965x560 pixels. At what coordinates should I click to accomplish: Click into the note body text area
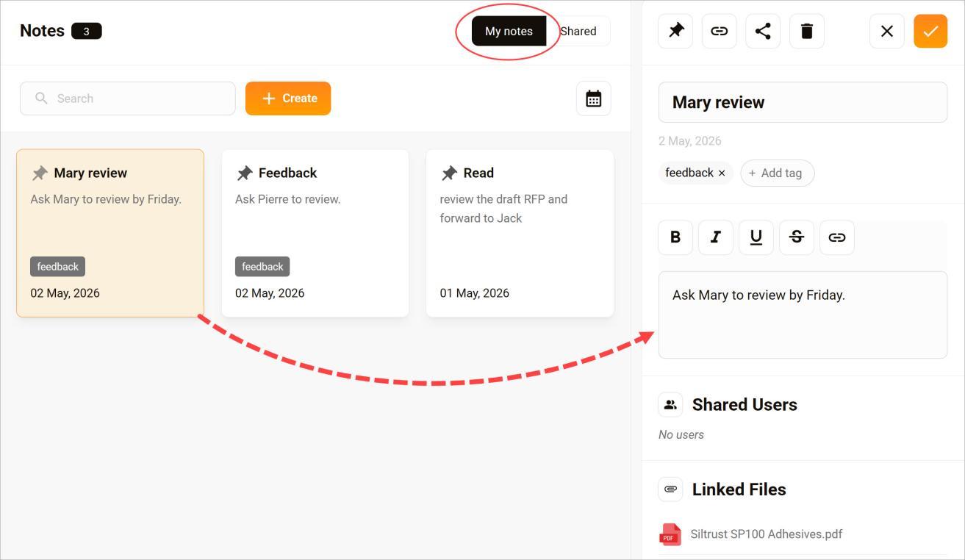click(x=803, y=315)
